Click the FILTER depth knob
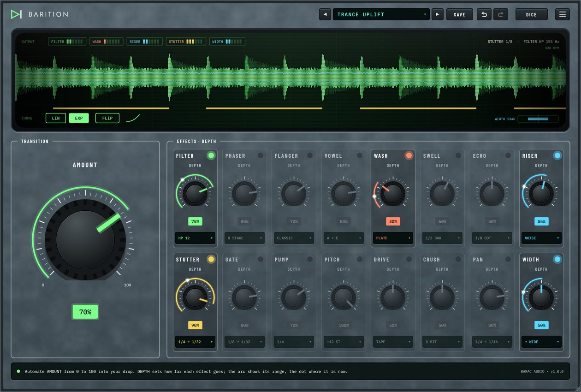Image resolution: width=581 pixels, height=392 pixels. [195, 193]
